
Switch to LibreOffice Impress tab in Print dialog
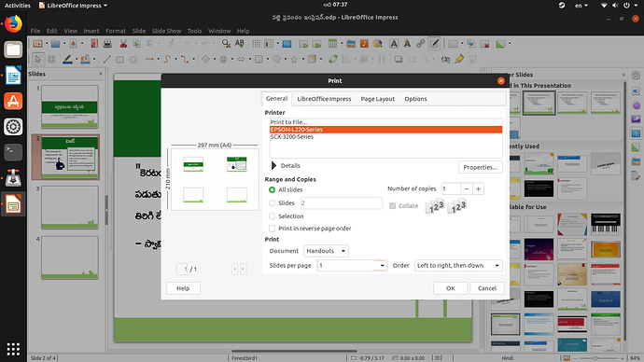coord(324,99)
